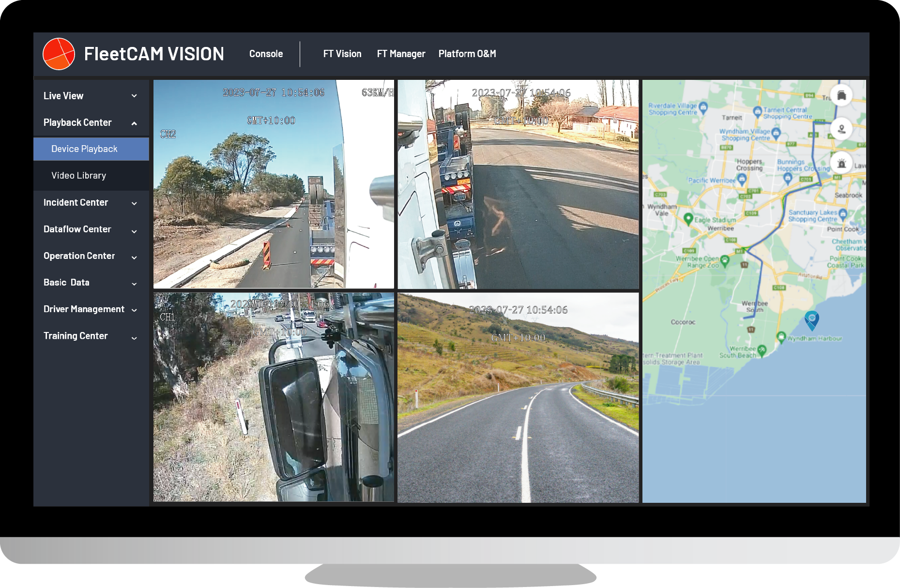Select the CH2 roadside camera feed
Image resolution: width=900 pixels, height=588 pixels.
pyautogui.click(x=274, y=184)
